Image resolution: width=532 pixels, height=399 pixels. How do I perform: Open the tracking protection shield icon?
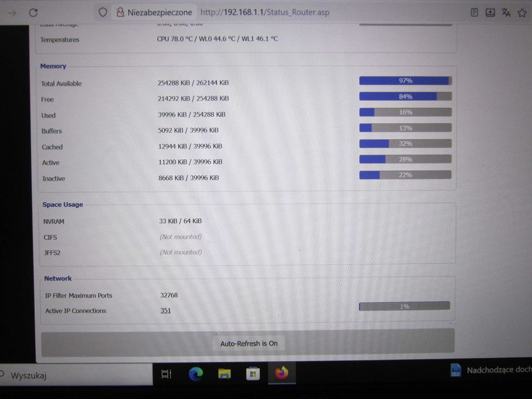pos(103,13)
